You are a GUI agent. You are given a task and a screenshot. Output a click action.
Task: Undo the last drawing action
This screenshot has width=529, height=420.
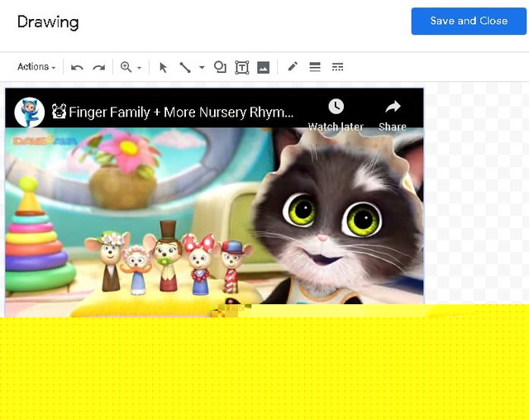[x=77, y=67]
